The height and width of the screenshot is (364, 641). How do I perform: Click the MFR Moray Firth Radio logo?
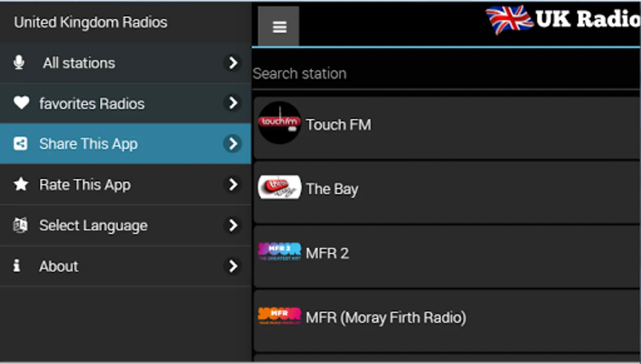click(x=279, y=316)
